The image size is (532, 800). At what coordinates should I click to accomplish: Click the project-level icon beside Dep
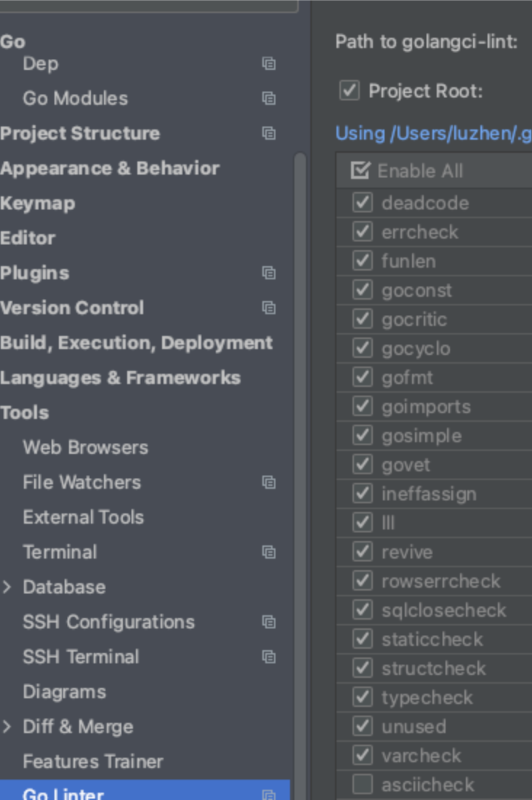coord(269,63)
